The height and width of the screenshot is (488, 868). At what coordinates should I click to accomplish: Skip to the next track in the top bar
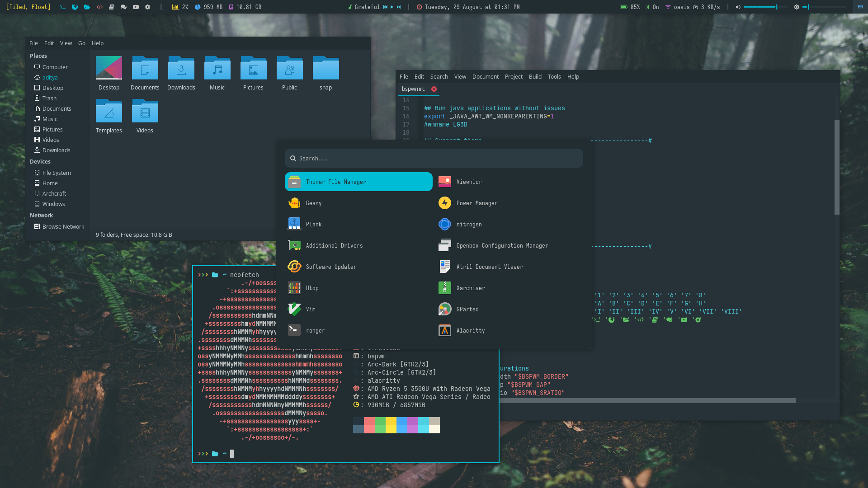point(399,7)
